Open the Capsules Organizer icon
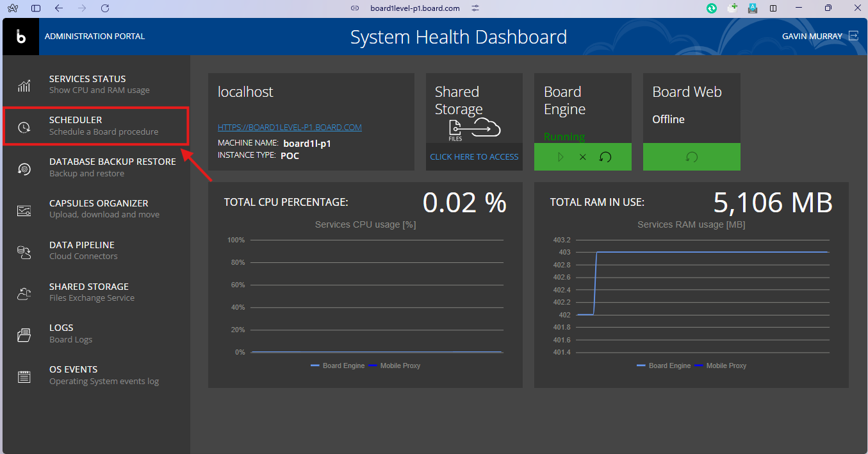 click(x=24, y=210)
